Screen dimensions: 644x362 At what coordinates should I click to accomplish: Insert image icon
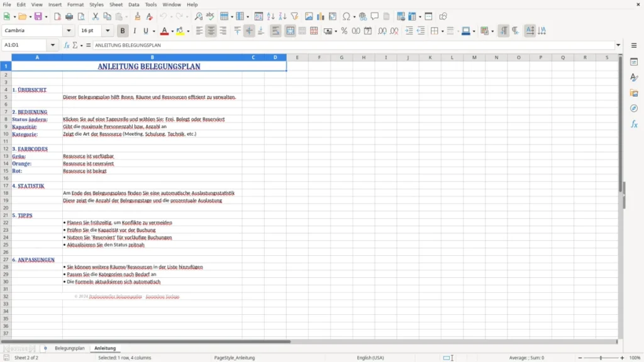309,16
